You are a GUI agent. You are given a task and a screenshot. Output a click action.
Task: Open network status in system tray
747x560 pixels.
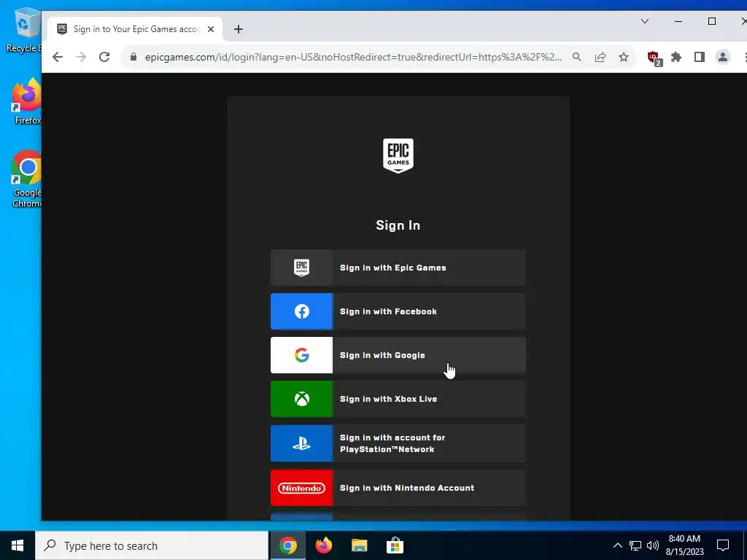(x=635, y=545)
